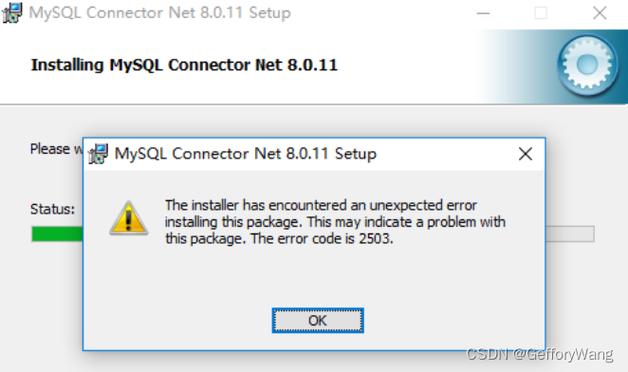Minimize the main setup window
628x372 pixels.
pos(483,13)
